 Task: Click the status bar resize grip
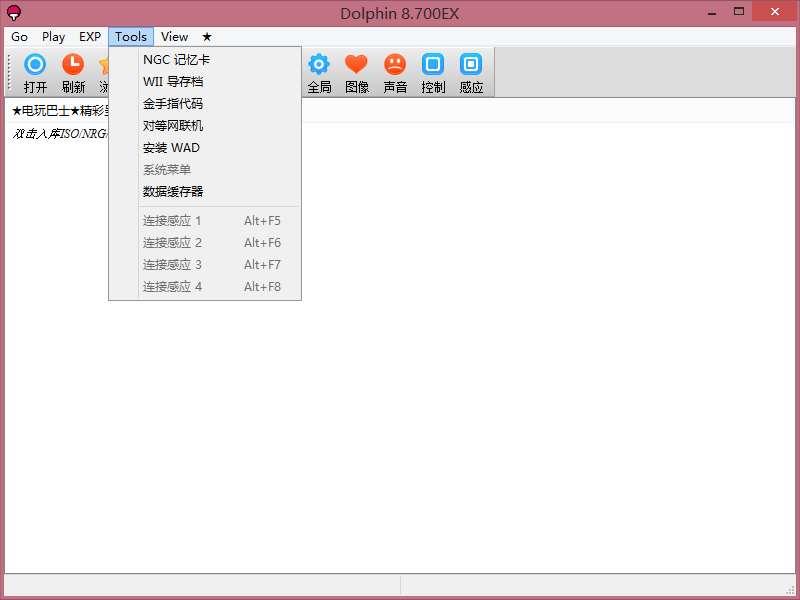[790, 589]
